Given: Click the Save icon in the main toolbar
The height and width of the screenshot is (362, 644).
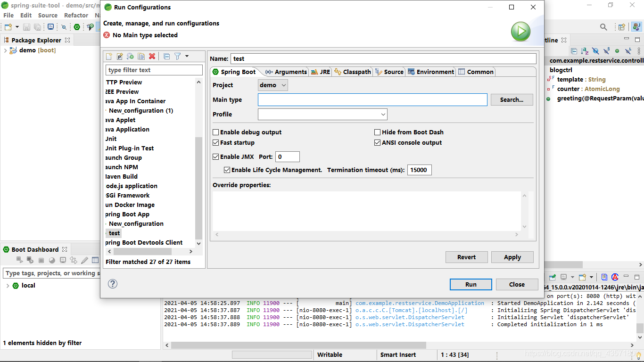Looking at the screenshot, I should pyautogui.click(x=27, y=27).
